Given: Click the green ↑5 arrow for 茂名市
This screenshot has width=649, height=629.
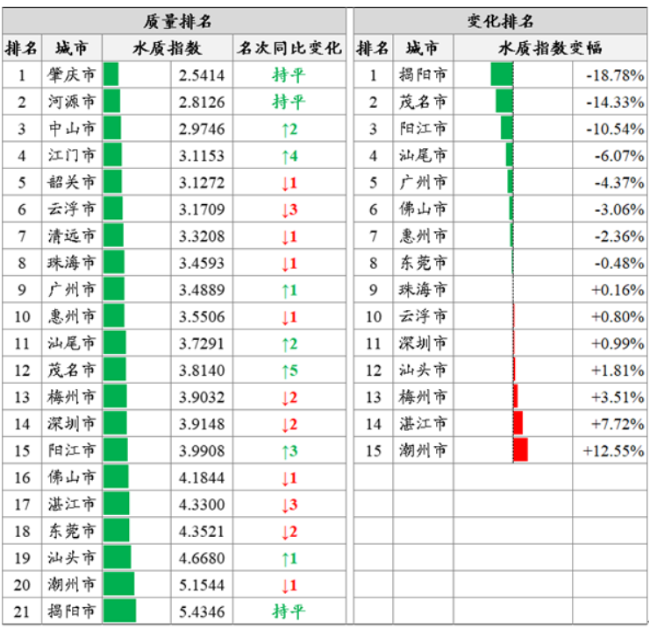Looking at the screenshot, I should pos(288,370).
